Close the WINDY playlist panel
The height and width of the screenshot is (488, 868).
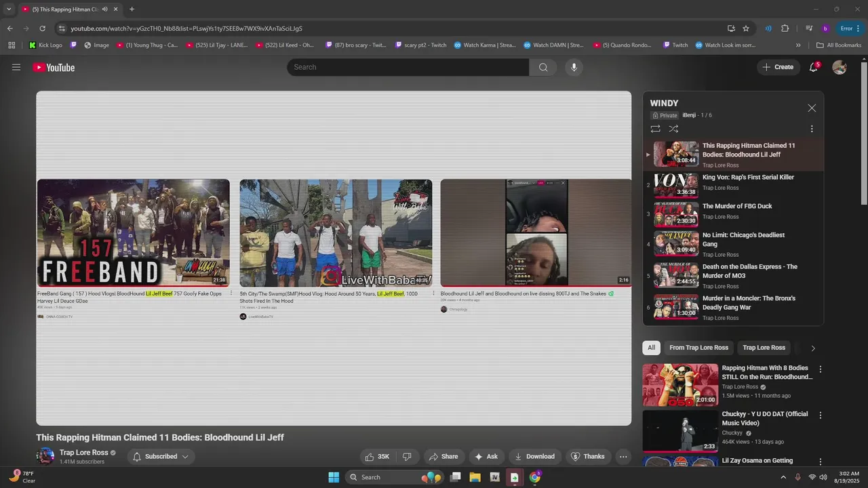point(812,108)
